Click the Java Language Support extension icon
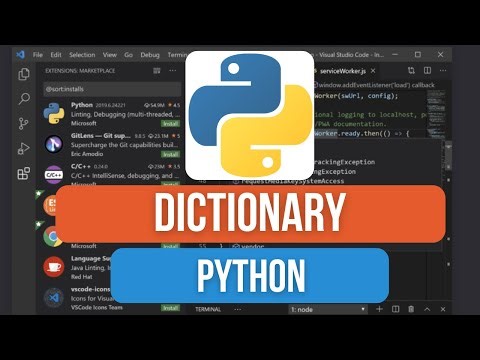The height and width of the screenshot is (360, 480). click(x=54, y=267)
